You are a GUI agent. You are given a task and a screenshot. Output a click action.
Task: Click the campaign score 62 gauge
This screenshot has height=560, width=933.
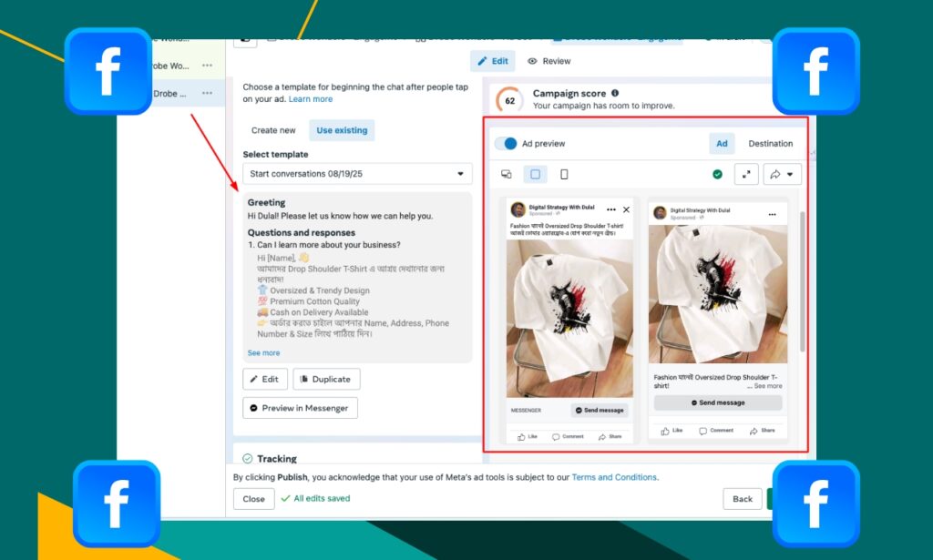click(509, 100)
